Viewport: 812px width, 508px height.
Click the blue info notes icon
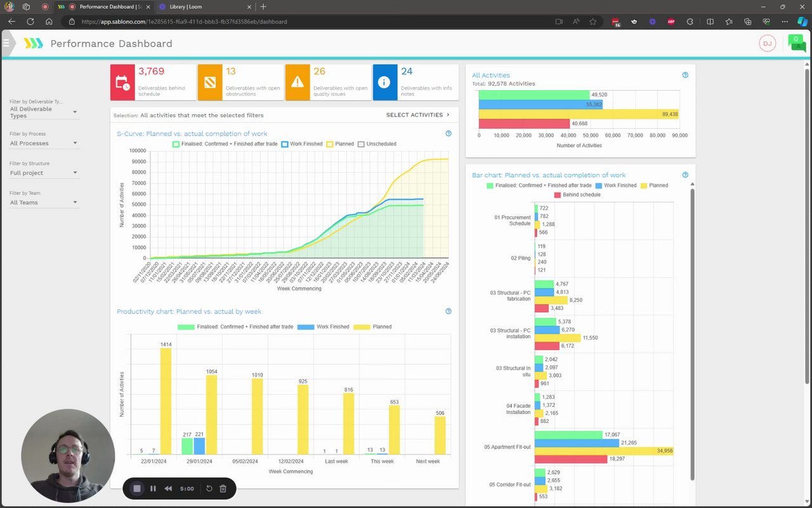[385, 83]
